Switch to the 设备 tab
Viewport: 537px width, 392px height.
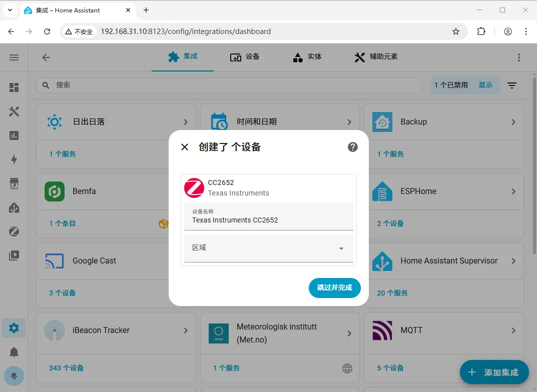[x=245, y=57]
